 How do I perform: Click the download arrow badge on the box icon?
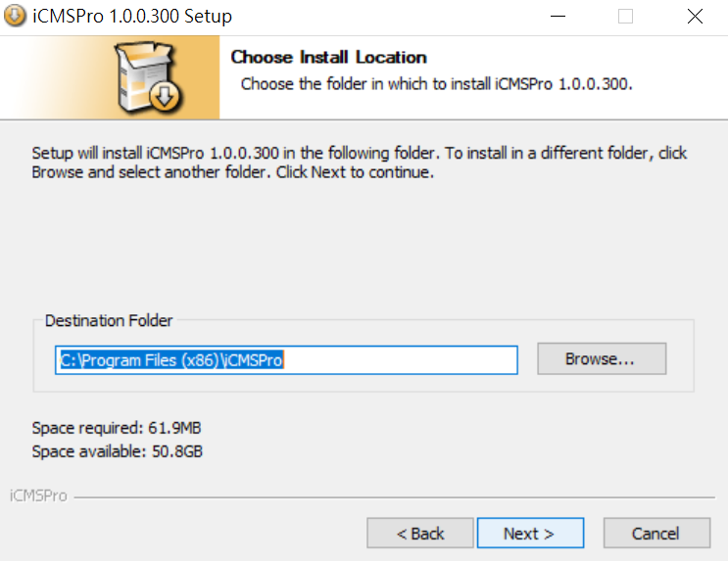pos(165,96)
